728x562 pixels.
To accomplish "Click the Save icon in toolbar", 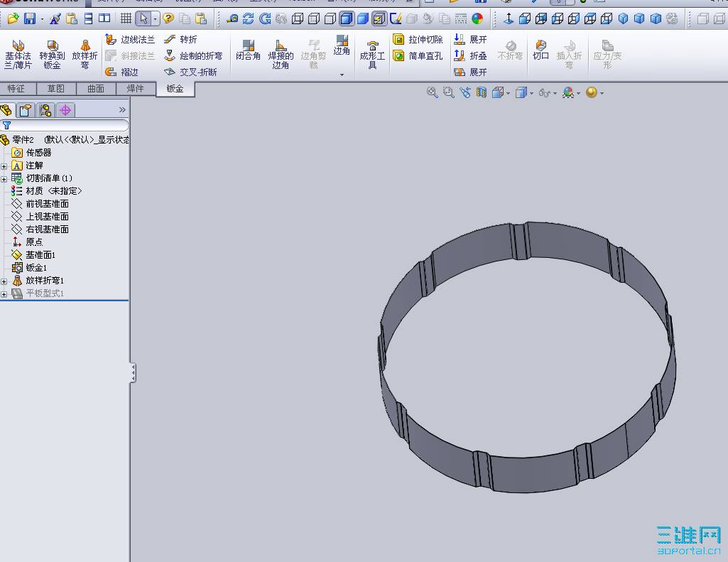I will point(30,18).
